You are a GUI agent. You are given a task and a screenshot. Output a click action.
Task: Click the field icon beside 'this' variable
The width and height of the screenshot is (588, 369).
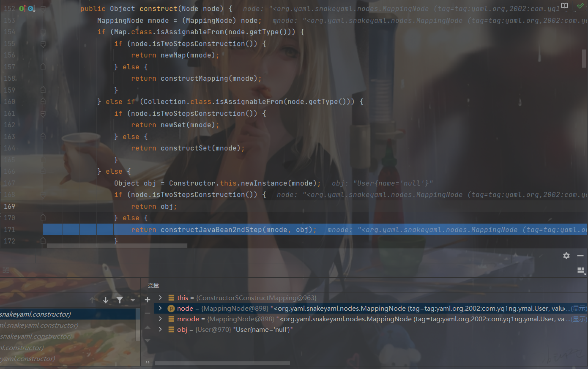pyautogui.click(x=171, y=298)
